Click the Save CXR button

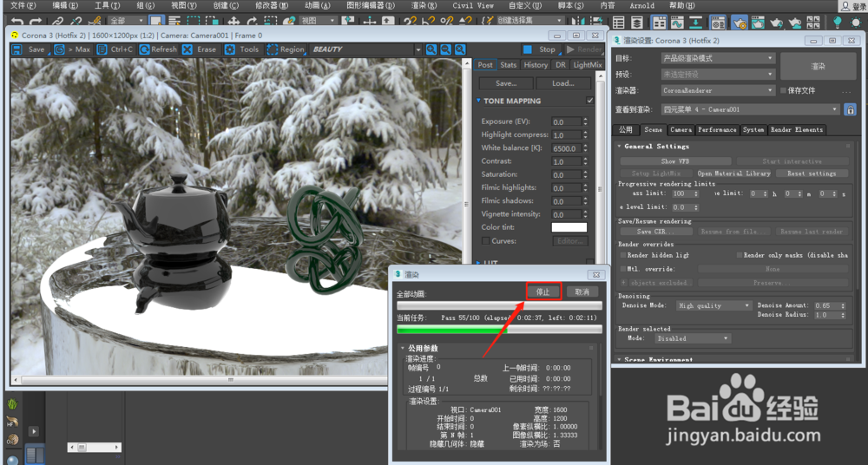click(656, 232)
